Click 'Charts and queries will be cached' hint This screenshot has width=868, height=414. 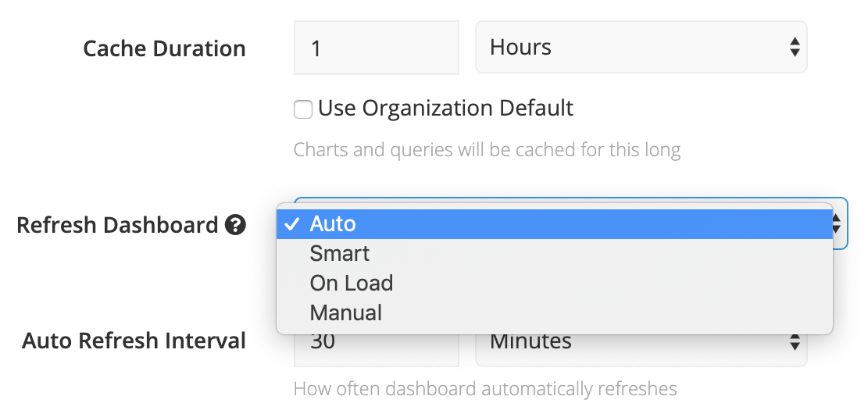(488, 149)
